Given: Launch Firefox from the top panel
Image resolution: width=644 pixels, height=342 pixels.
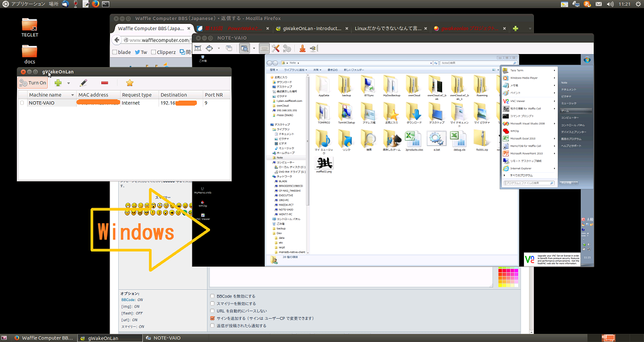Looking at the screenshot, I should point(96,4).
